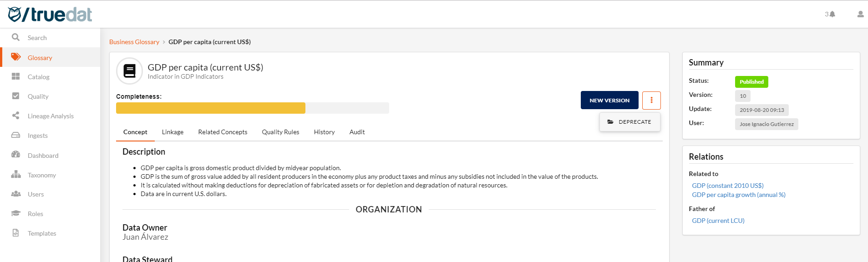The image size is (868, 262).
Task: Select the Ingests drive icon
Action: (x=15, y=135)
